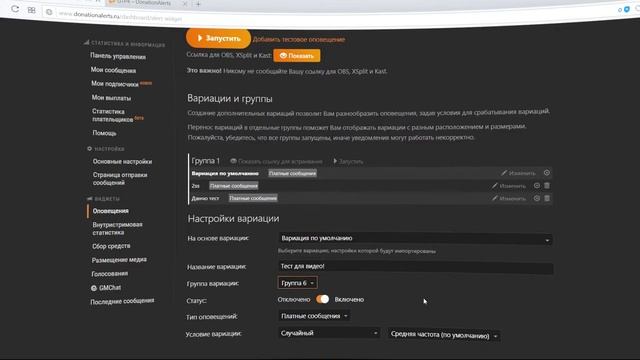Screen dimensions: 640x360
Task: Click the circle icon on 2ss row
Action: click(537, 186)
